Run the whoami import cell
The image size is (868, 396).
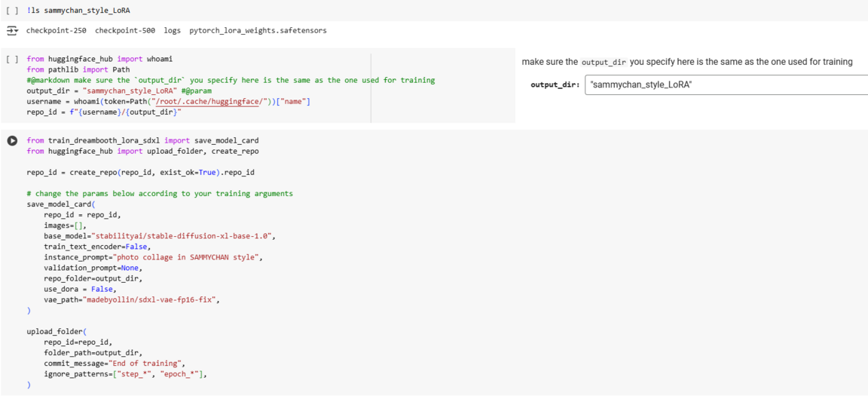point(12,59)
